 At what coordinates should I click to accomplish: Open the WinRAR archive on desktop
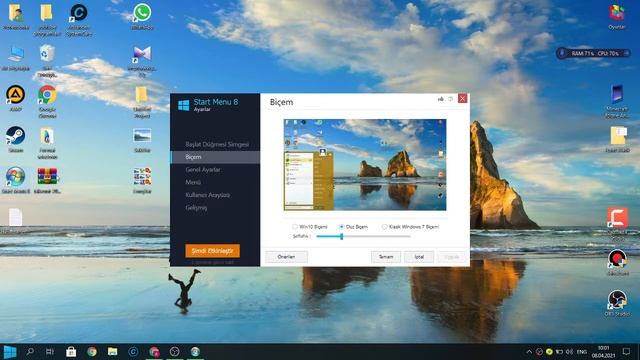point(47,180)
